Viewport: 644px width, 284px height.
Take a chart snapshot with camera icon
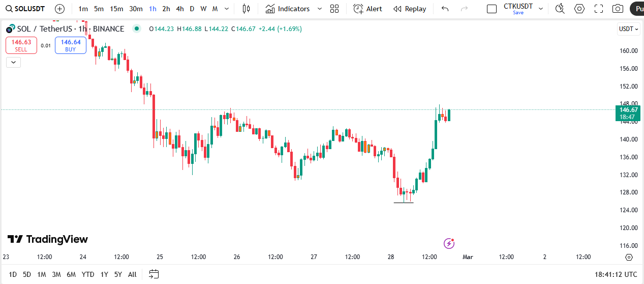[x=618, y=9]
